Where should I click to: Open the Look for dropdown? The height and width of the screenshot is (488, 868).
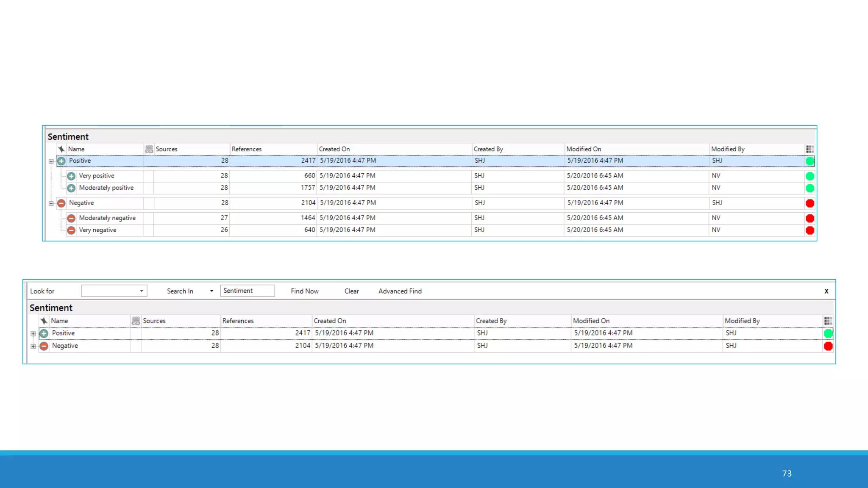coord(142,291)
